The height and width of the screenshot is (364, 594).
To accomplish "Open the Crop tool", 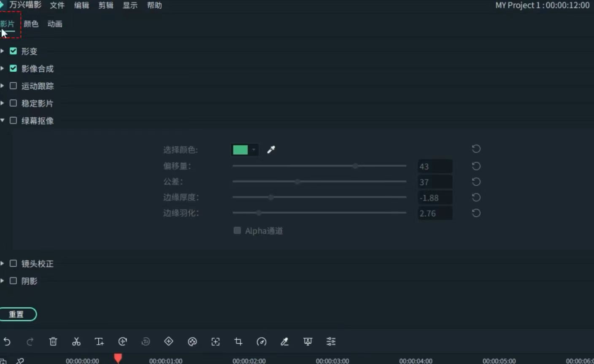I will (x=238, y=342).
